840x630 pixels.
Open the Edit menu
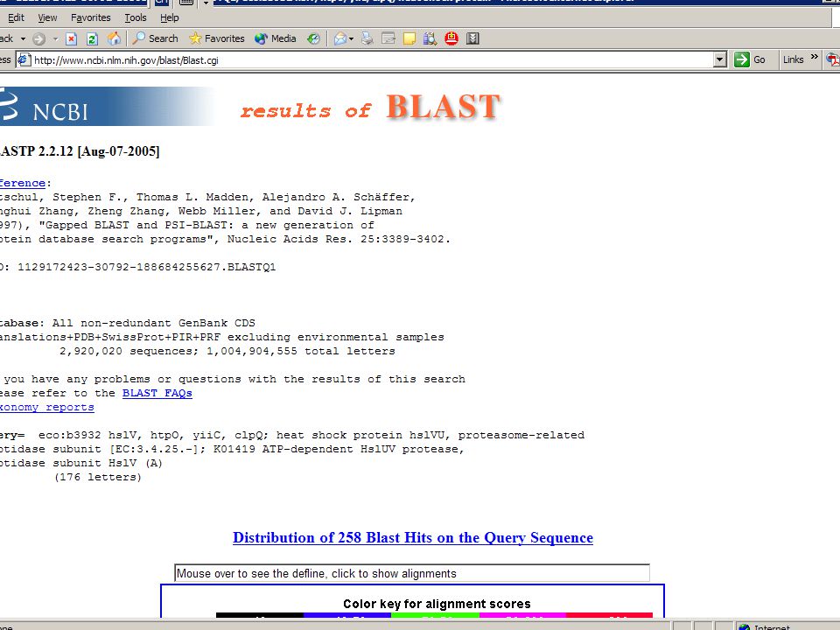16,17
